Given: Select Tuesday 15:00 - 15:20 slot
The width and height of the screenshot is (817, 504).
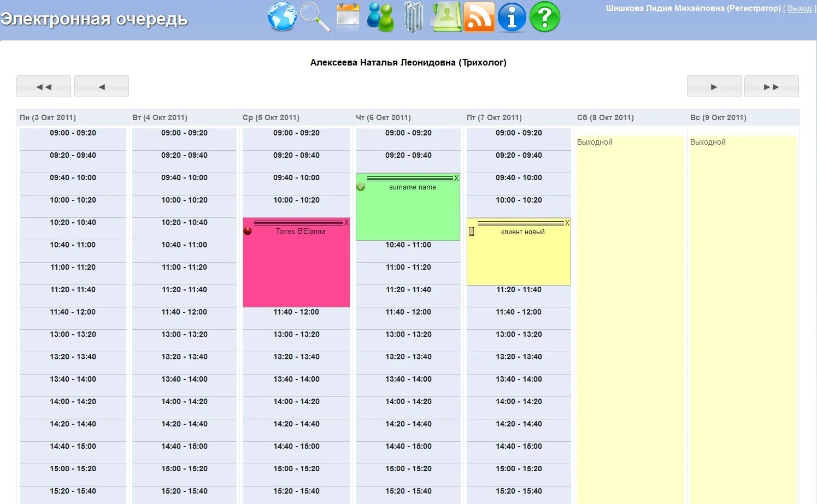Looking at the screenshot, I should point(184,475).
